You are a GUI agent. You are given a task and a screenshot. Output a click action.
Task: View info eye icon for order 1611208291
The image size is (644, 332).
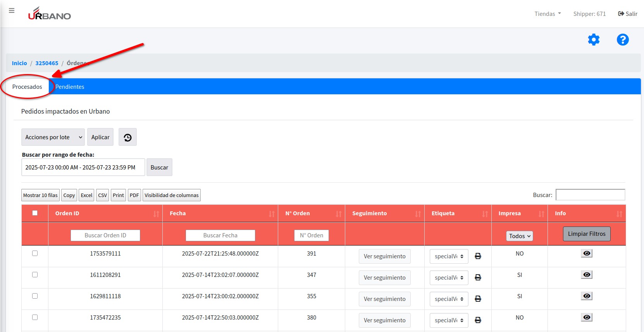click(x=587, y=275)
